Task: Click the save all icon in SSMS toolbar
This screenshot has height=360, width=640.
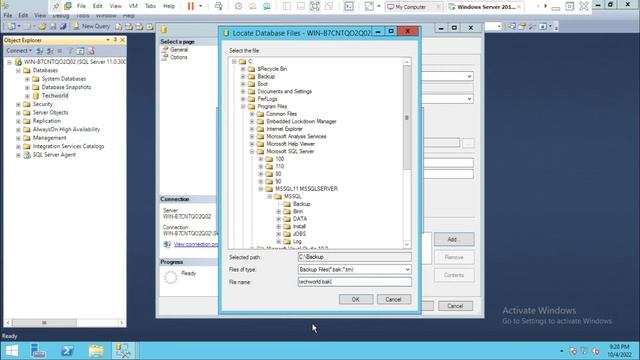Action: click(x=63, y=27)
